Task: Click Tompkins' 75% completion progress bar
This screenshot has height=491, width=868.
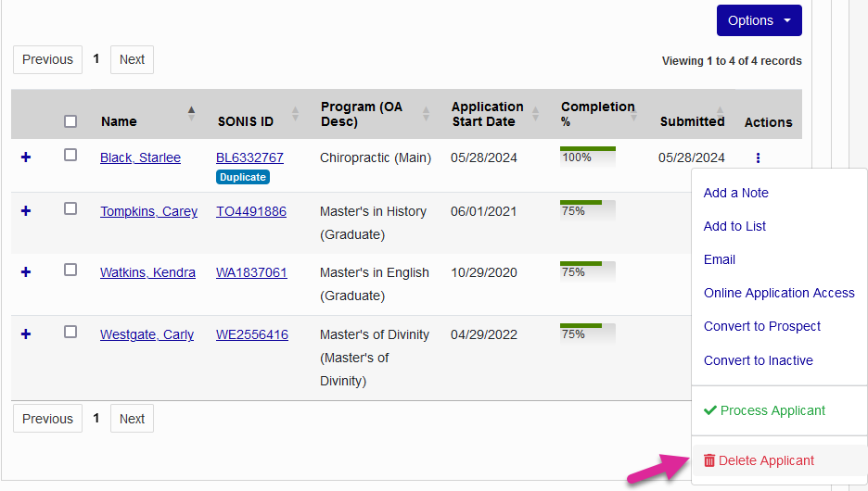Action: [x=588, y=210]
